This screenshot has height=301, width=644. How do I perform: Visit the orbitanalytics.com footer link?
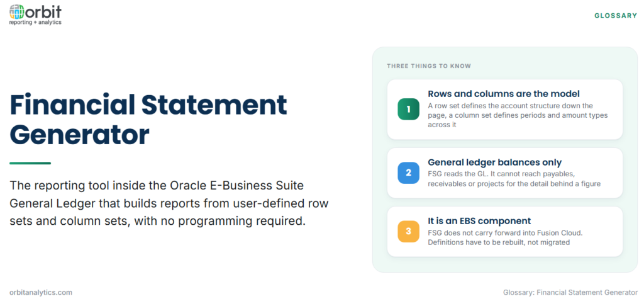click(41, 292)
